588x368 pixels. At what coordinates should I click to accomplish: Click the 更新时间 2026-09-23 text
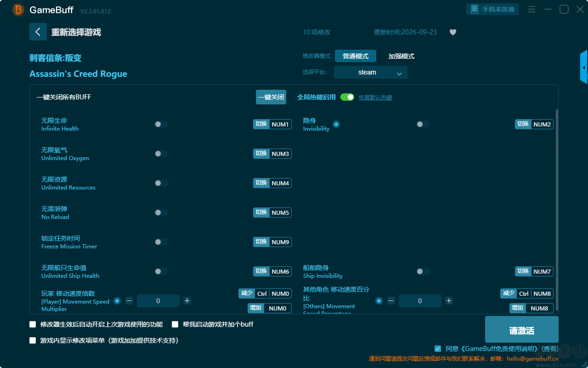click(x=405, y=32)
